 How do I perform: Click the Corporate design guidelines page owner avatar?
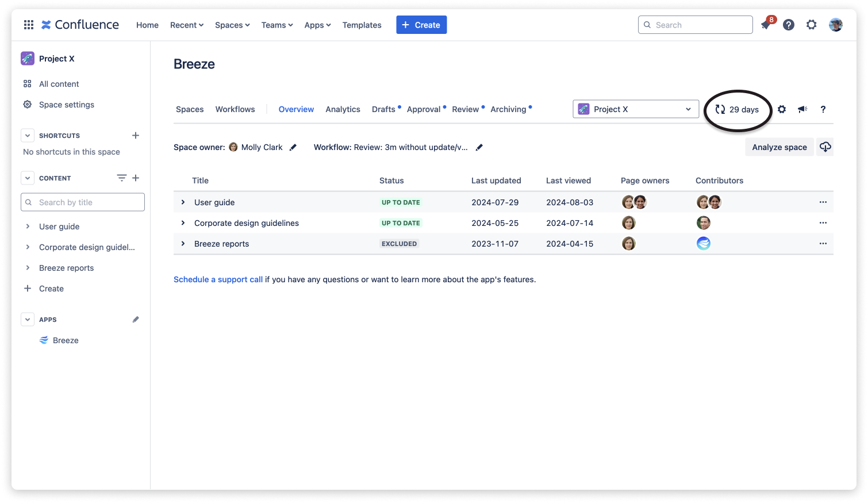click(x=629, y=223)
